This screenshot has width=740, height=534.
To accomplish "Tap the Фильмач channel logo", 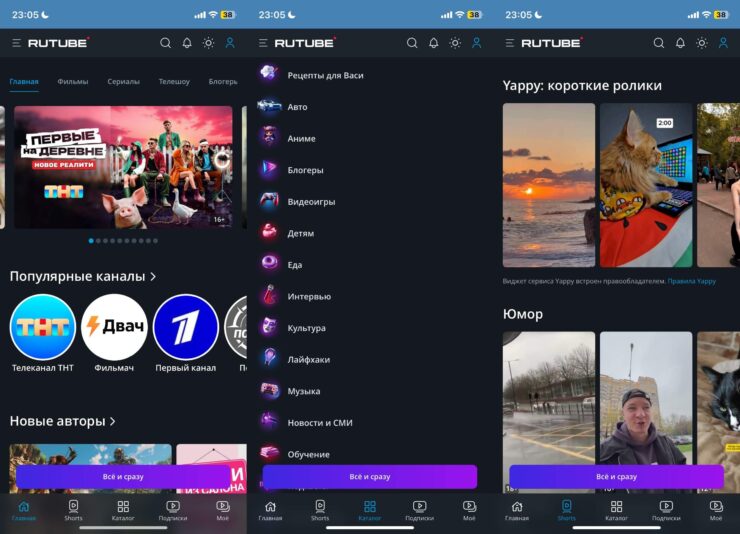I will coord(114,327).
